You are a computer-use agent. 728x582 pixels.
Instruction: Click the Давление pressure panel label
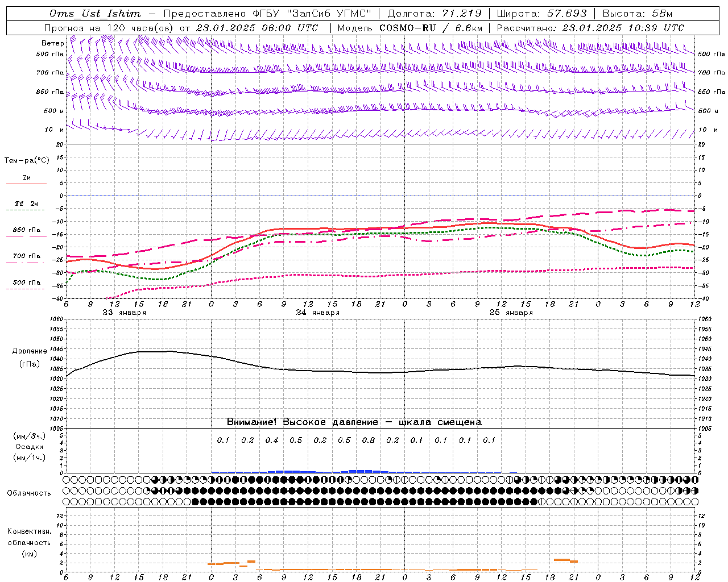tap(30, 351)
